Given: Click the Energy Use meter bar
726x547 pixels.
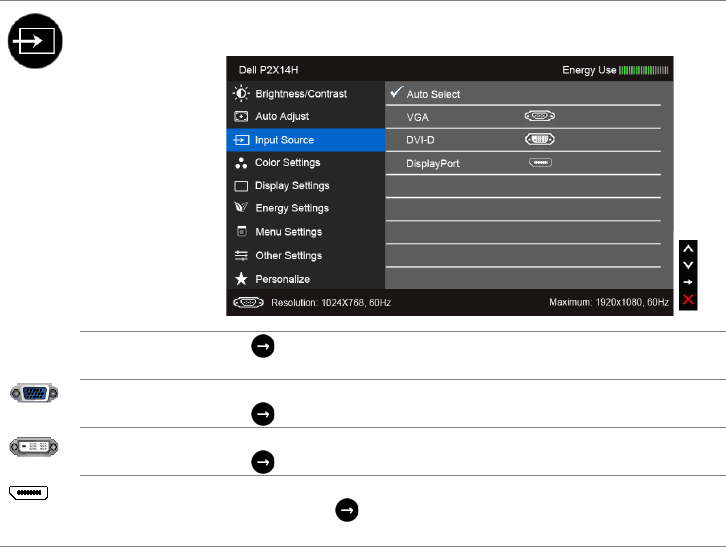Looking at the screenshot, I should [x=644, y=70].
